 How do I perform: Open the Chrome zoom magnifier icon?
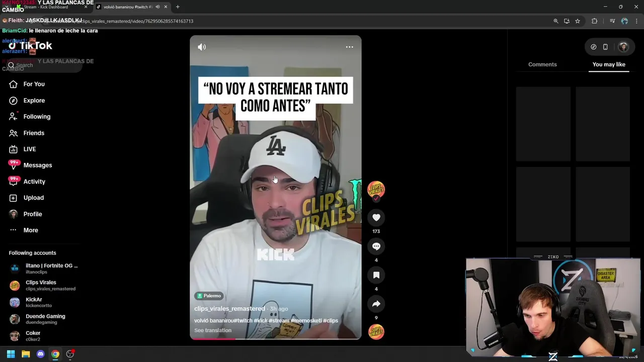(x=556, y=21)
